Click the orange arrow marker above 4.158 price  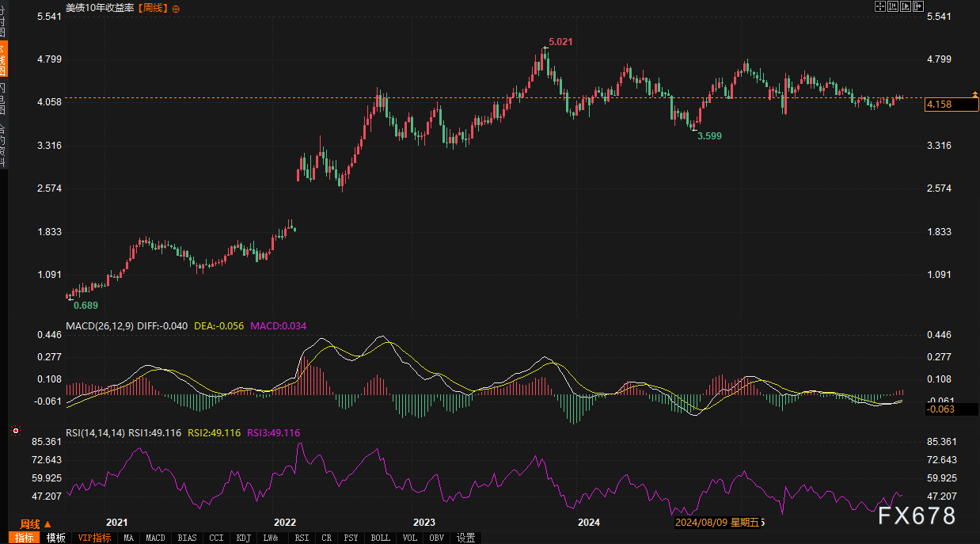point(974,93)
